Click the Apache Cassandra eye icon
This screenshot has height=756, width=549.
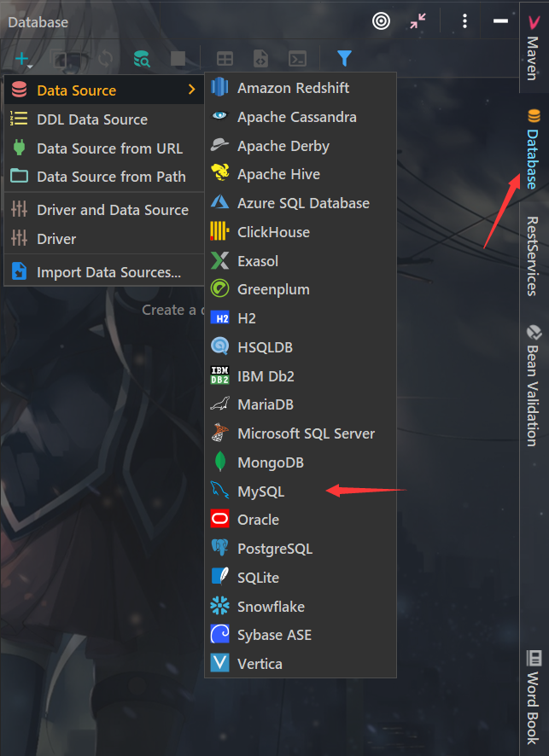click(219, 115)
